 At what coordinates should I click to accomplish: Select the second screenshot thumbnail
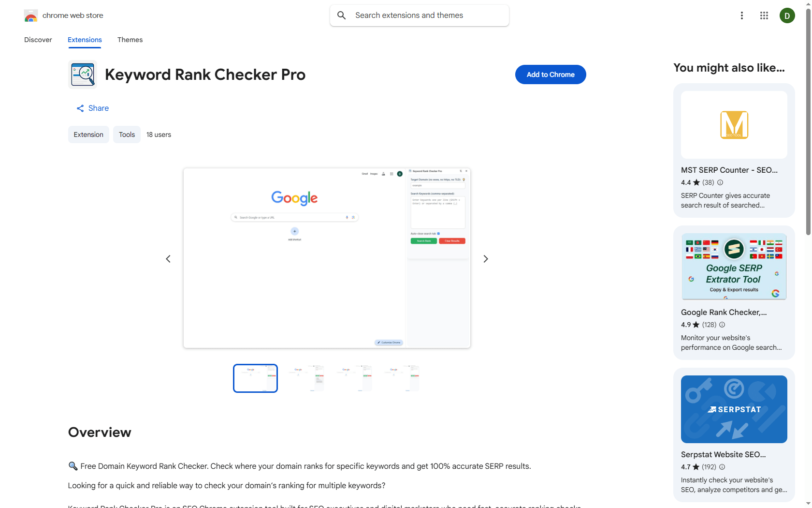306,378
